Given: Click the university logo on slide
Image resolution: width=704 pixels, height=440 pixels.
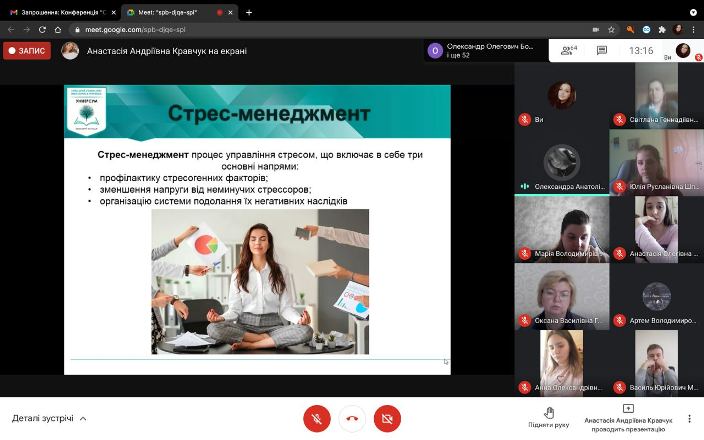Looking at the screenshot, I should point(87,111).
